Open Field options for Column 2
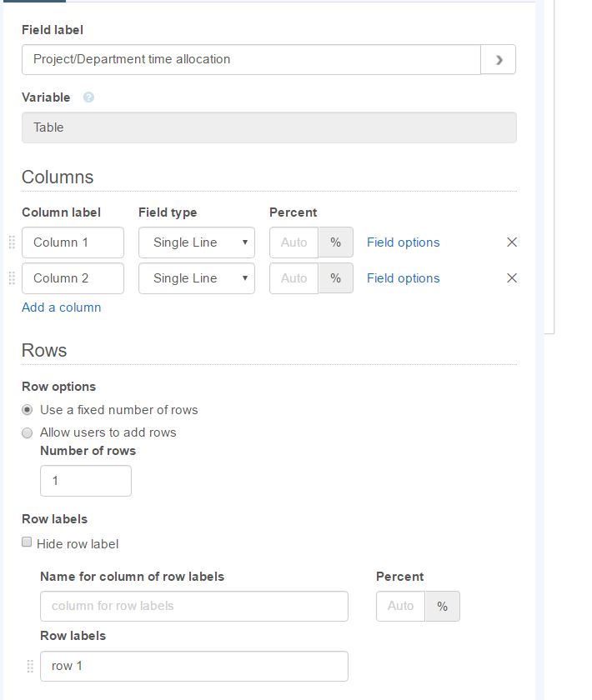Viewport: 592px width, 700px height. point(403,278)
